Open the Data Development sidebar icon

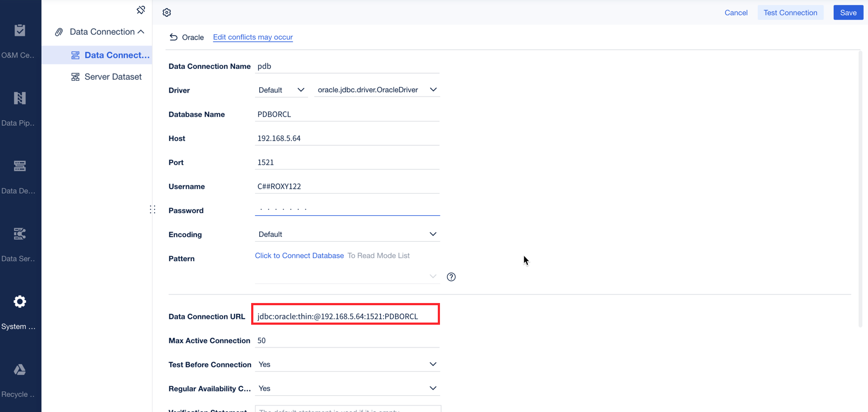[20, 166]
